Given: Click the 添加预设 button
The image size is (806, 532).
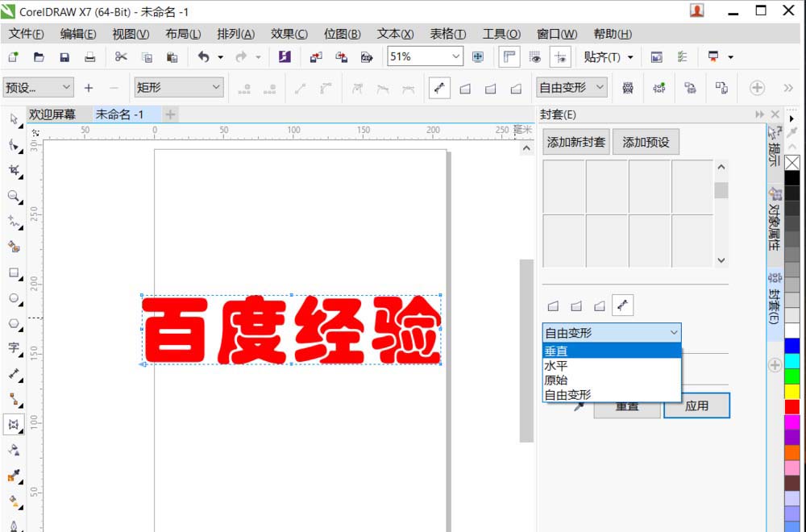Looking at the screenshot, I should point(646,142).
